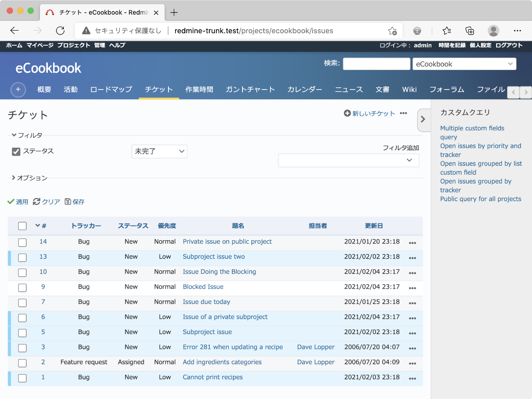The image size is (532, 399).
Task: Open the Wiki tab
Action: click(410, 90)
